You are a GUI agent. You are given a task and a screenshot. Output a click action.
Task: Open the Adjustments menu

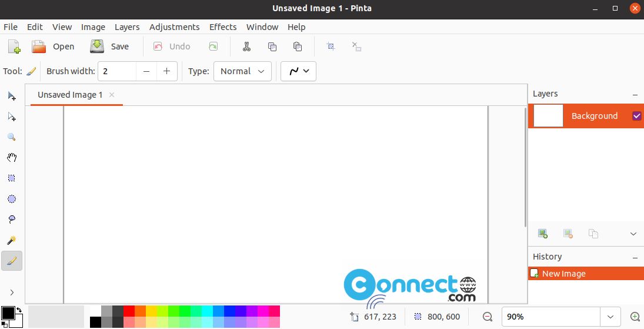pos(175,27)
